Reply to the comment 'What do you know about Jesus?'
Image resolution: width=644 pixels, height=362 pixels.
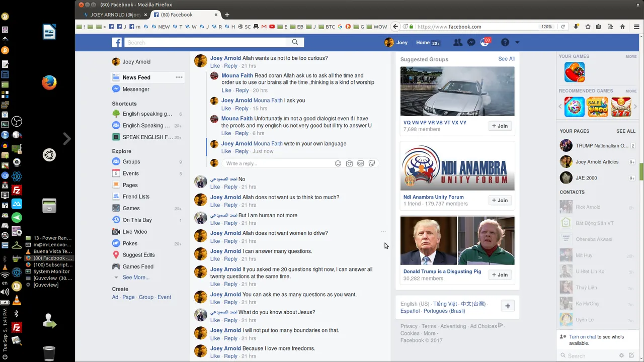[x=230, y=320]
